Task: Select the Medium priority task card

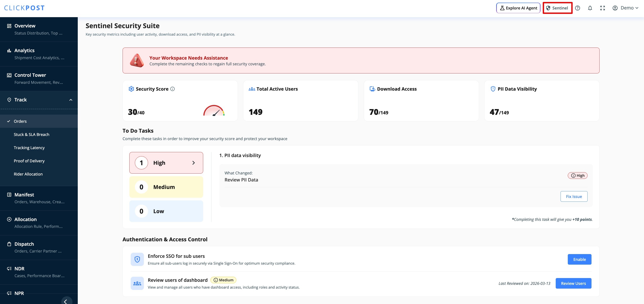Action: [166, 187]
